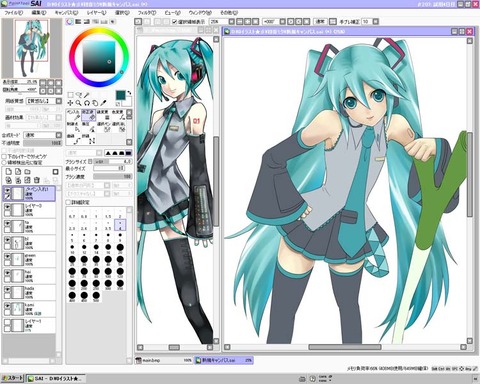Enable 下のレイヤーでクリッピング checkbox
The height and width of the screenshot is (384, 480).
pyautogui.click(x=4, y=156)
